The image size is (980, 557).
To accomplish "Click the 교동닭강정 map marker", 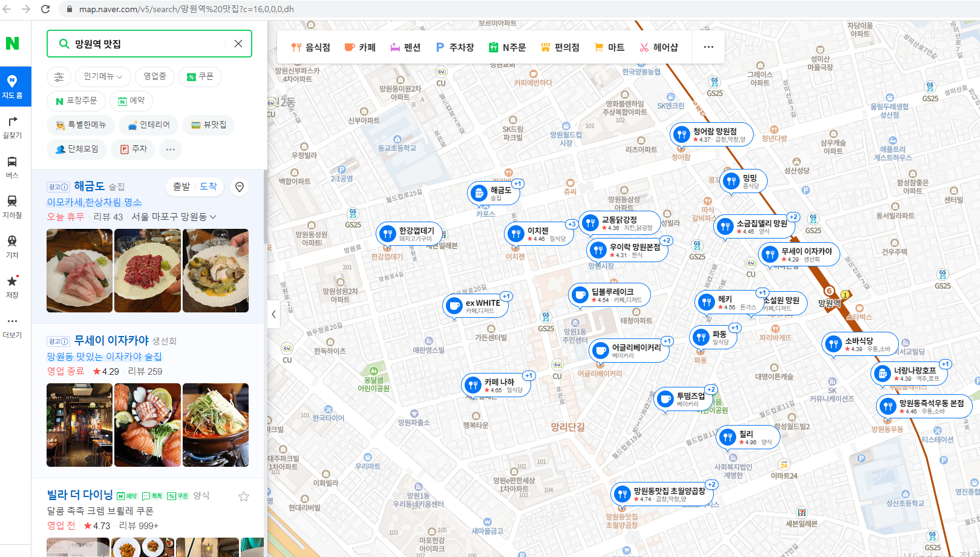I will coord(619,223).
